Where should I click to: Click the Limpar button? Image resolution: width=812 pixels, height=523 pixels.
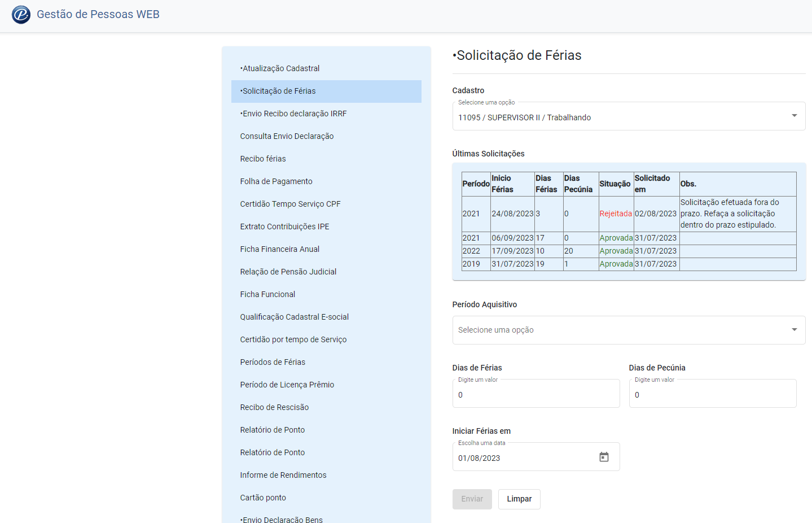[519, 499]
